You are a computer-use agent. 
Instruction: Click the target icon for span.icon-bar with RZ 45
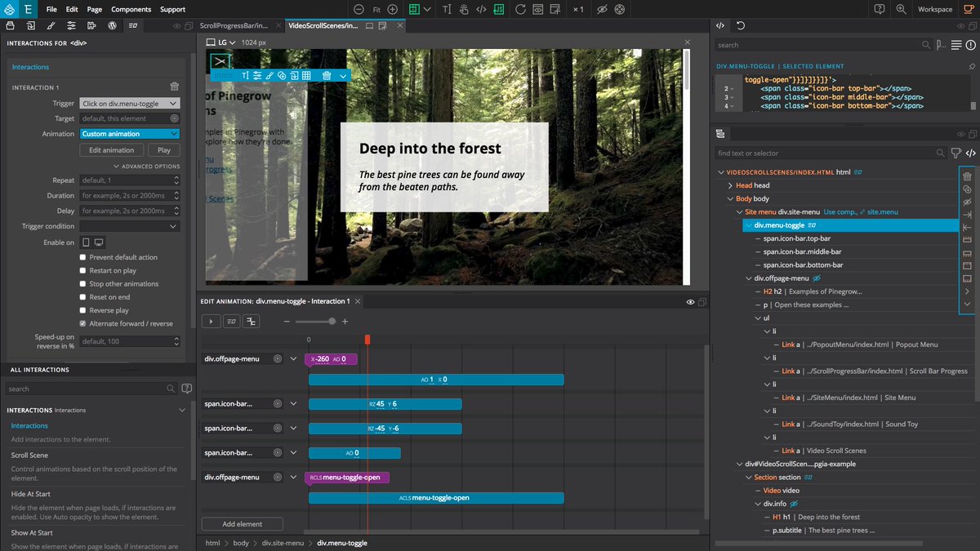(278, 404)
